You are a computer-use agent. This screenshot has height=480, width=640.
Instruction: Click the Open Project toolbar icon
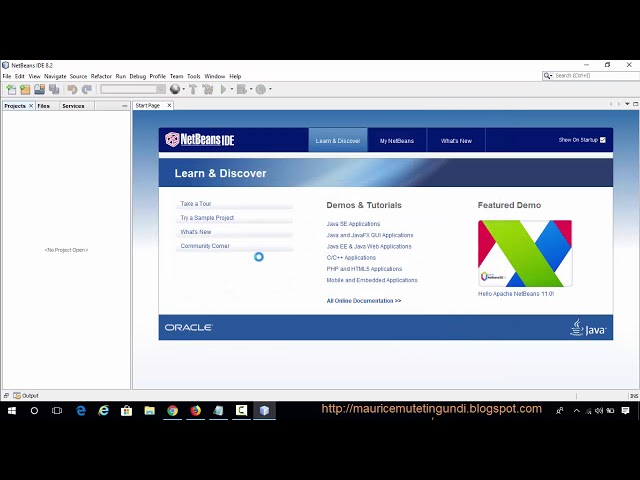(40, 89)
